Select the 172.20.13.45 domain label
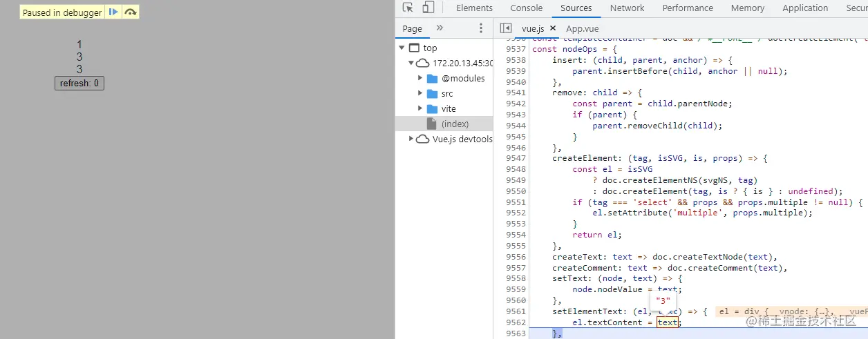 tap(463, 63)
